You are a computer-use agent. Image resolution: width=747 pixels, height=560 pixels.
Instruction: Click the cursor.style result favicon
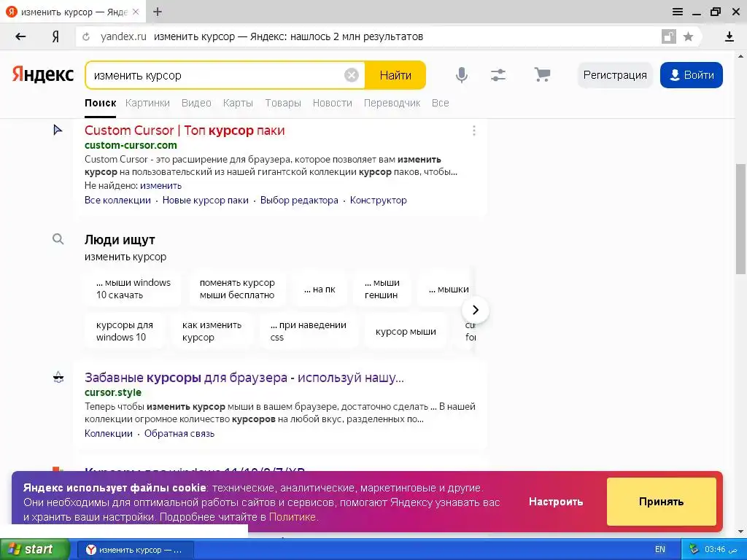pos(58,378)
